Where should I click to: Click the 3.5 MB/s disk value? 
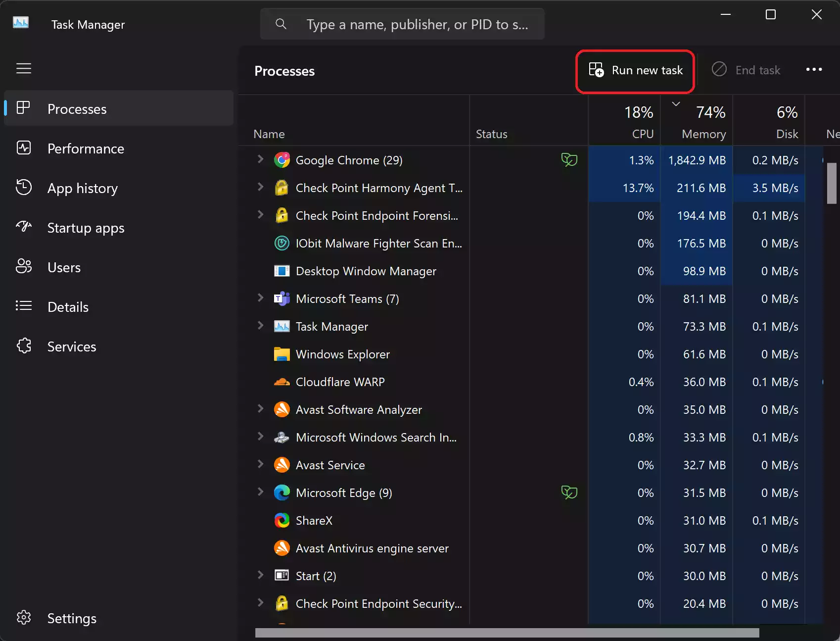pos(775,188)
